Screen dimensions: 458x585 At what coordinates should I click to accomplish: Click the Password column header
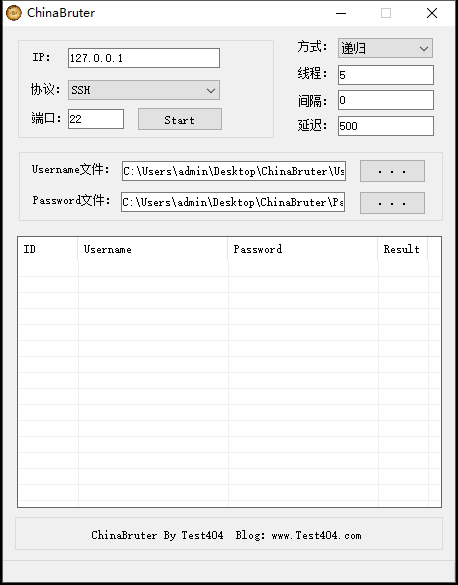[x=302, y=249]
